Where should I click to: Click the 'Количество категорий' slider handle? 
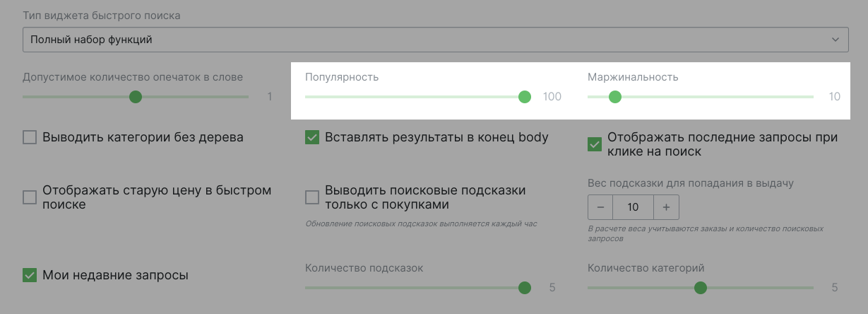[x=701, y=288]
